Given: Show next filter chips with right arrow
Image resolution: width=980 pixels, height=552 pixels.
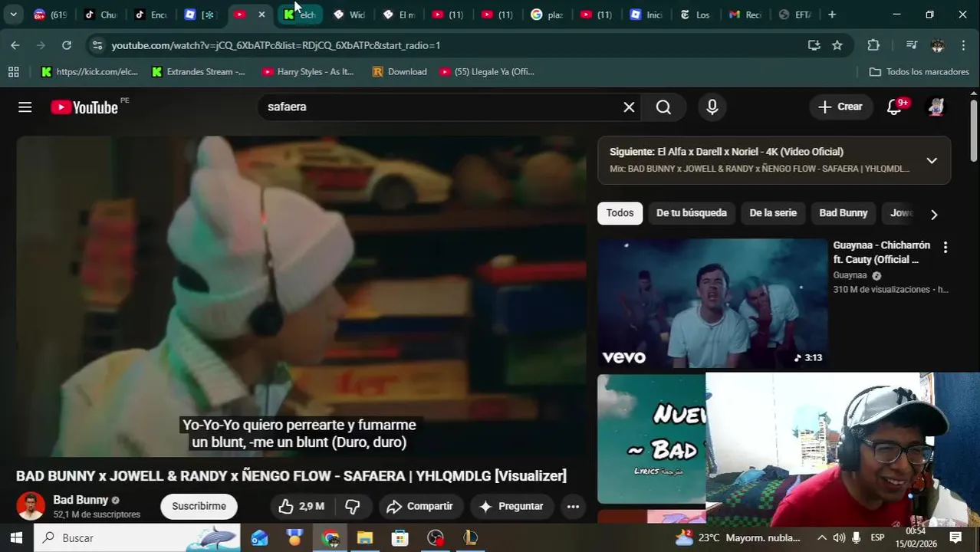Looking at the screenshot, I should point(933,214).
